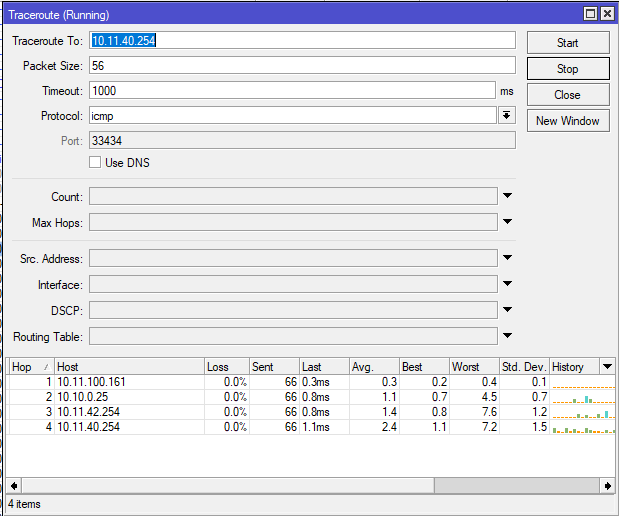Click the Close button below Stop
The width and height of the screenshot is (619, 516).
tap(568, 95)
